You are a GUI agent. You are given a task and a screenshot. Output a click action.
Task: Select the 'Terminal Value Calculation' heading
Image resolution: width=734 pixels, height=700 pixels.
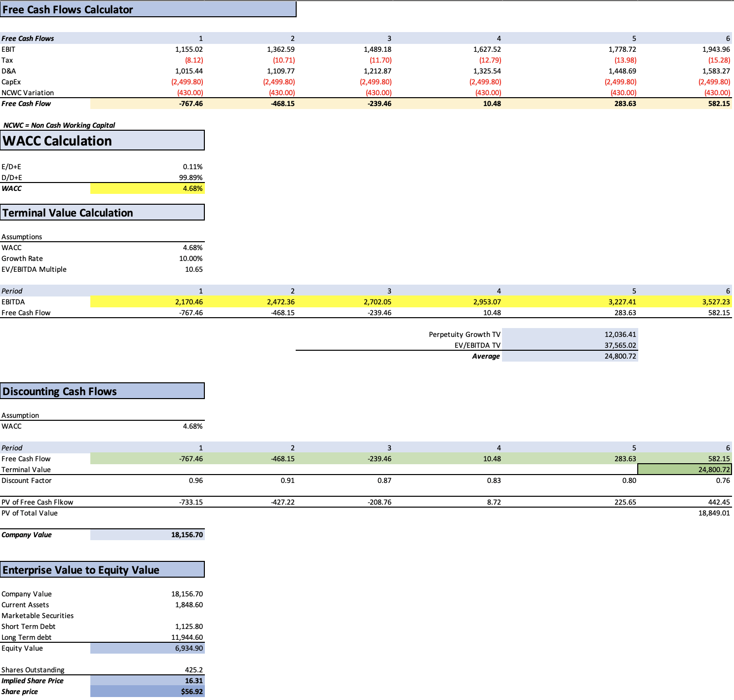(x=102, y=213)
